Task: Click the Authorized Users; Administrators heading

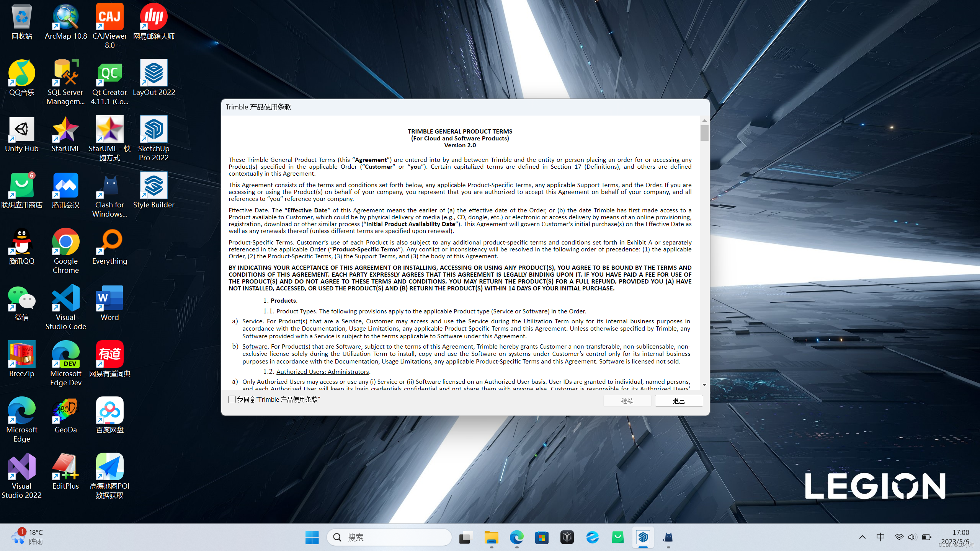Action: tap(323, 372)
